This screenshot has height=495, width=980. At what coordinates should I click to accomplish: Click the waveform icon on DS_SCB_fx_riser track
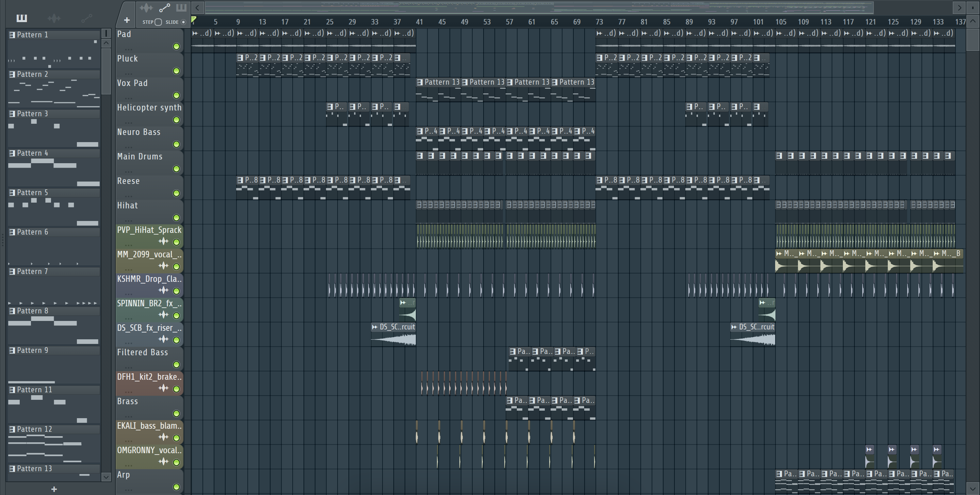[164, 339]
